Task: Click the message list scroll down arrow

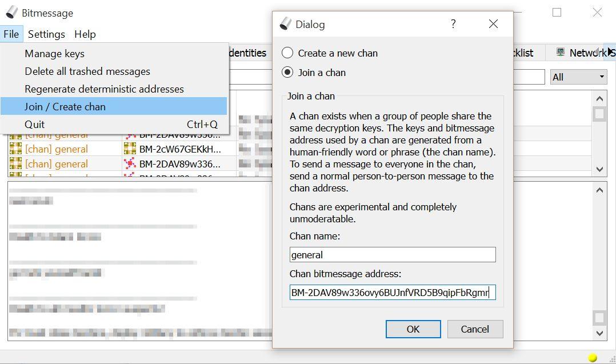Action: (599, 169)
